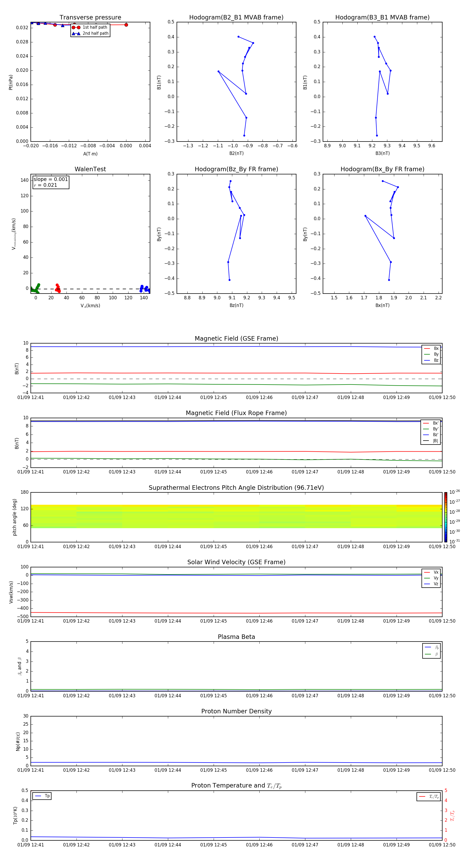
Task: Select the Bz entry in GSE magnetic field legend
Action: coord(431,360)
